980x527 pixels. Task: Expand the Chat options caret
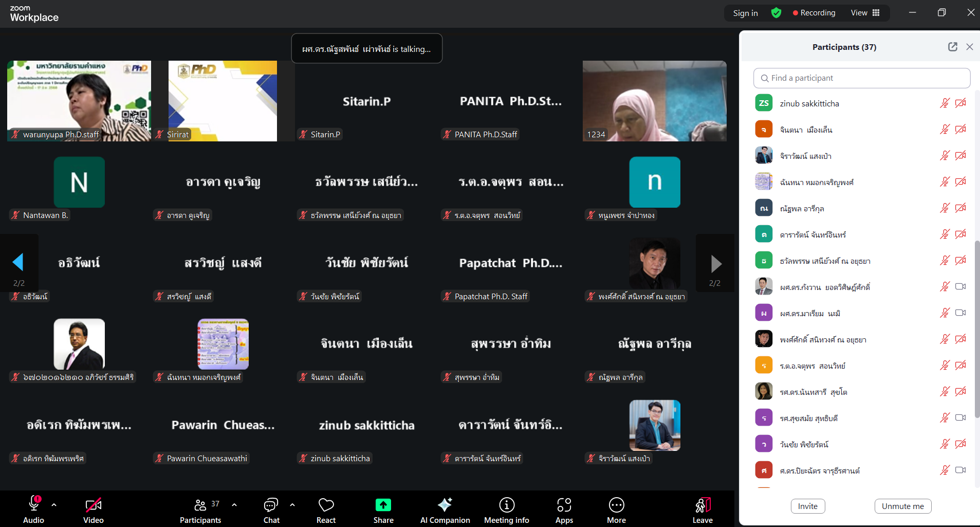pyautogui.click(x=292, y=505)
